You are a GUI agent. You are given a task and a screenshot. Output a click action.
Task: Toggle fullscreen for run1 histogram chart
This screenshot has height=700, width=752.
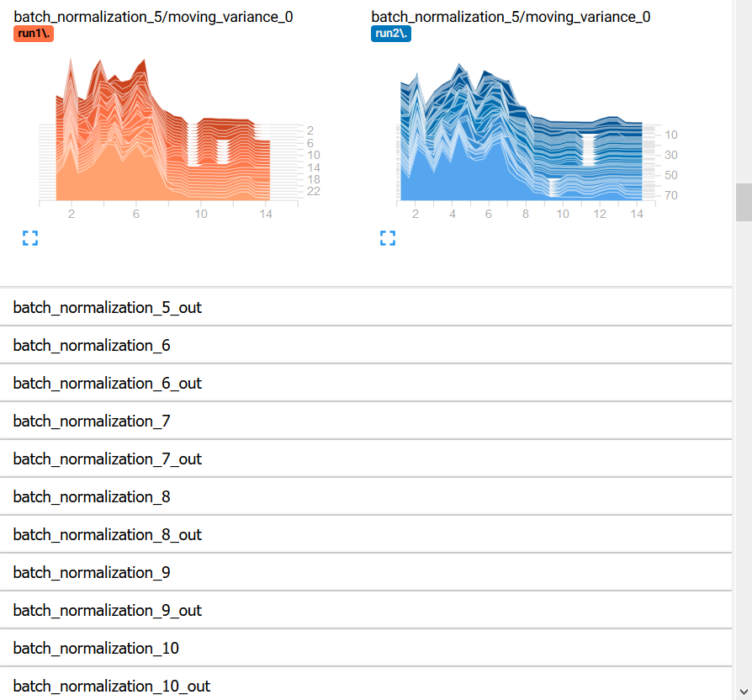[30, 238]
